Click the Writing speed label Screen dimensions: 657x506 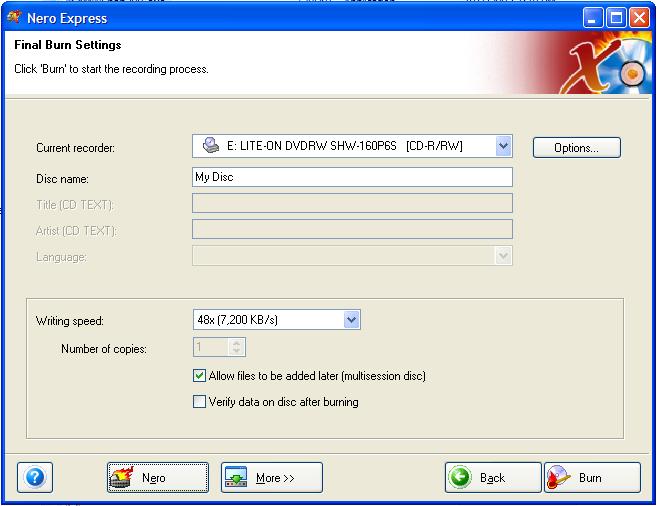tap(70, 321)
